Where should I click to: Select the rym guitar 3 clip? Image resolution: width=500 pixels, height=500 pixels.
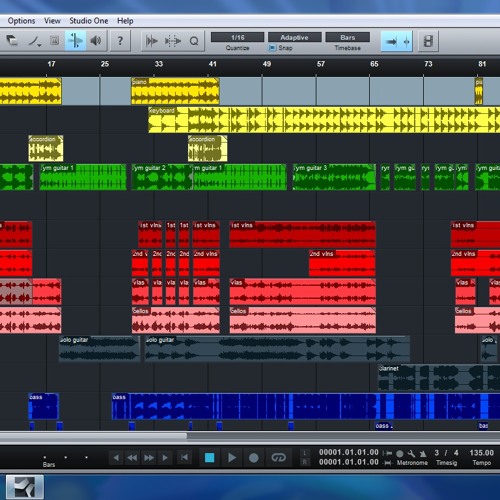point(334,177)
